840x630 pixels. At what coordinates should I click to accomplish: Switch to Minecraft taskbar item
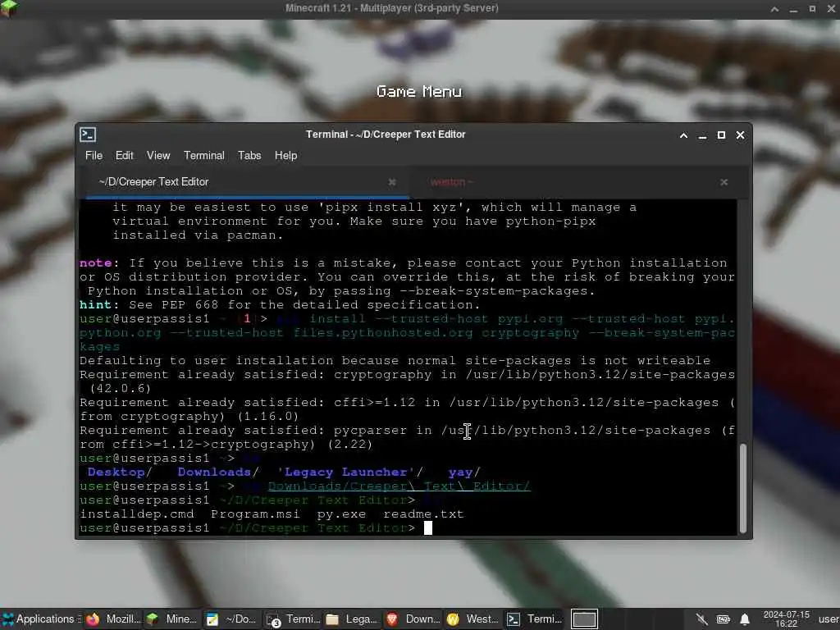coord(172,619)
